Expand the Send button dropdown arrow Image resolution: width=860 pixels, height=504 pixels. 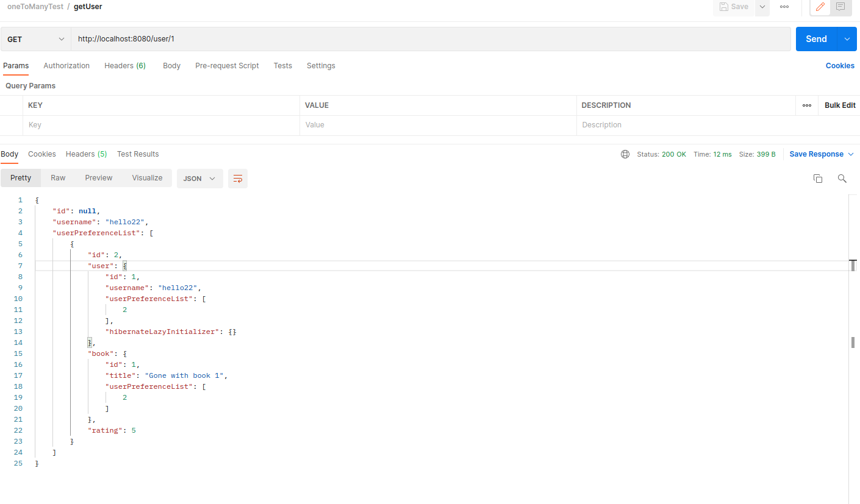pos(847,39)
